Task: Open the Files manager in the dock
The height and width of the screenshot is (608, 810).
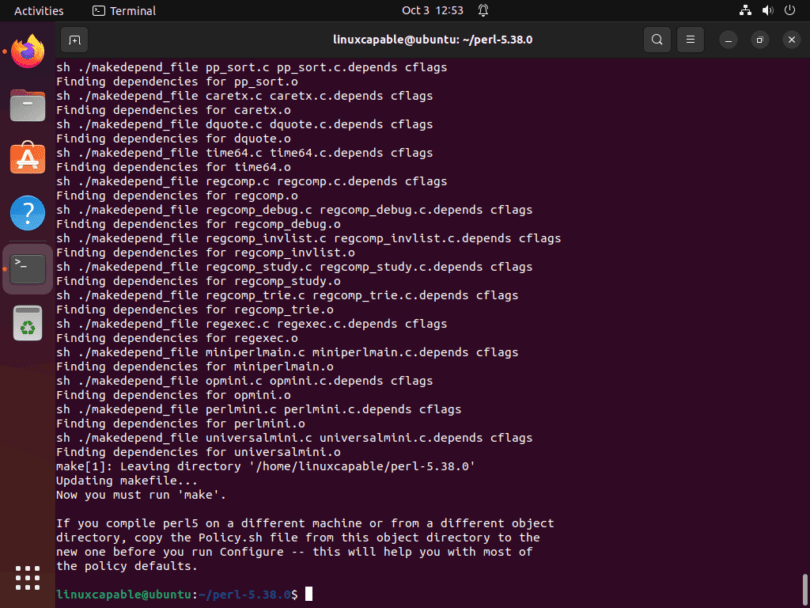Action: [x=28, y=105]
